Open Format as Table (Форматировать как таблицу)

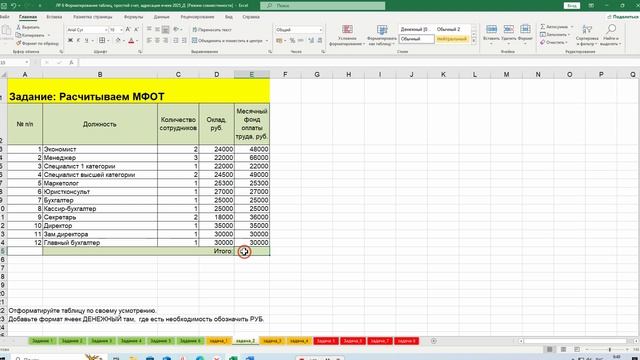click(x=382, y=35)
